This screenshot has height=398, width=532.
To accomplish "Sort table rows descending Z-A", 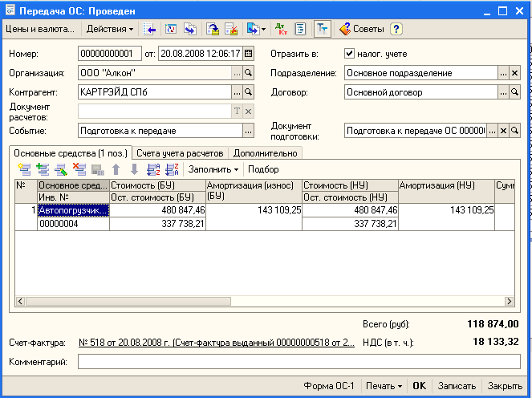I will (x=171, y=169).
